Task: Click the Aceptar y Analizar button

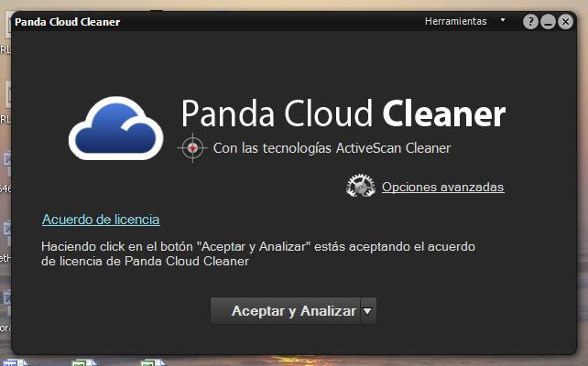Action: tap(286, 310)
